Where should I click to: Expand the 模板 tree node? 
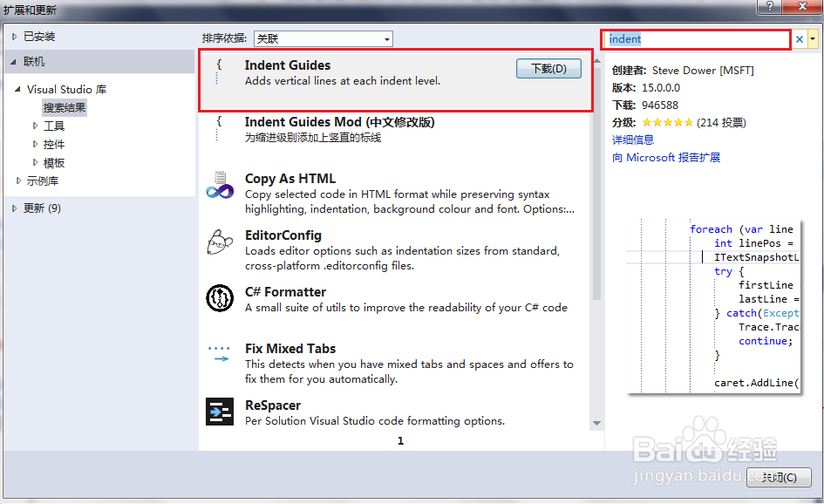click(35, 162)
